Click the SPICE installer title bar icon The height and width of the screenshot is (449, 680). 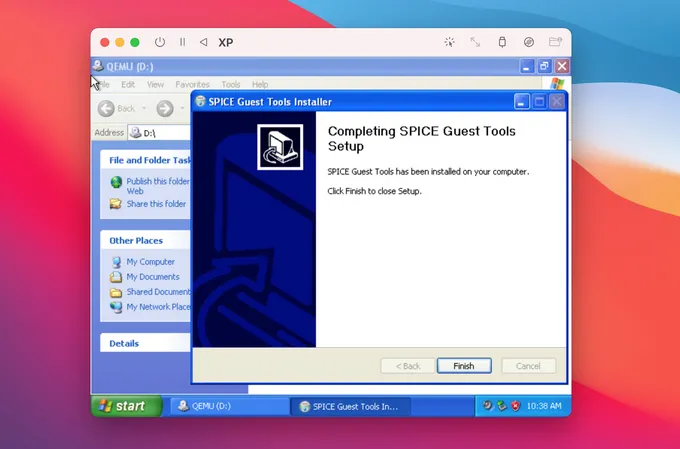[200, 102]
